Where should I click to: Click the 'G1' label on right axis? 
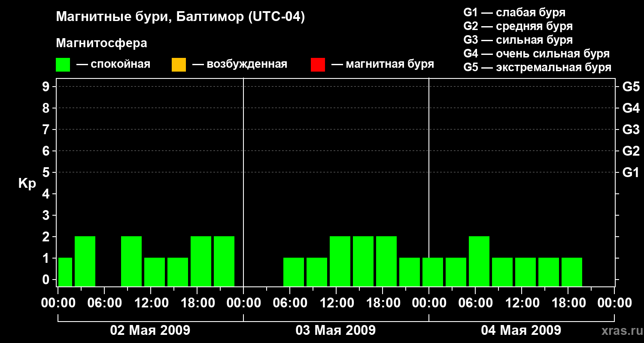[631, 172]
